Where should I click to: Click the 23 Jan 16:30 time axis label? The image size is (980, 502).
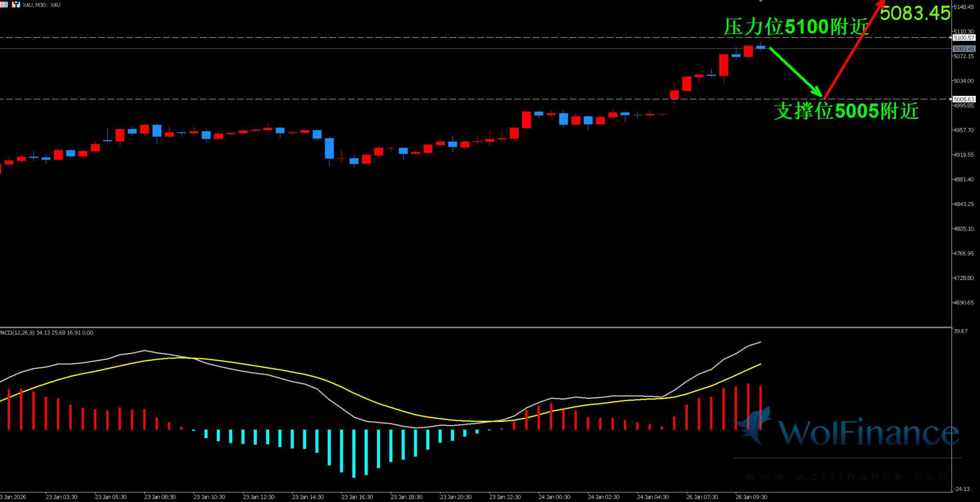(357, 497)
